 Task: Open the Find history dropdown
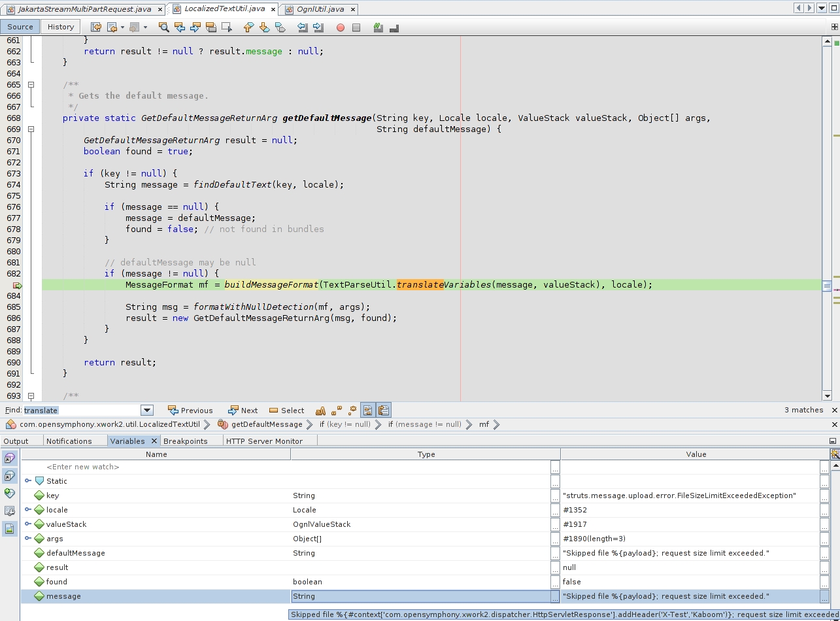pyautogui.click(x=147, y=411)
